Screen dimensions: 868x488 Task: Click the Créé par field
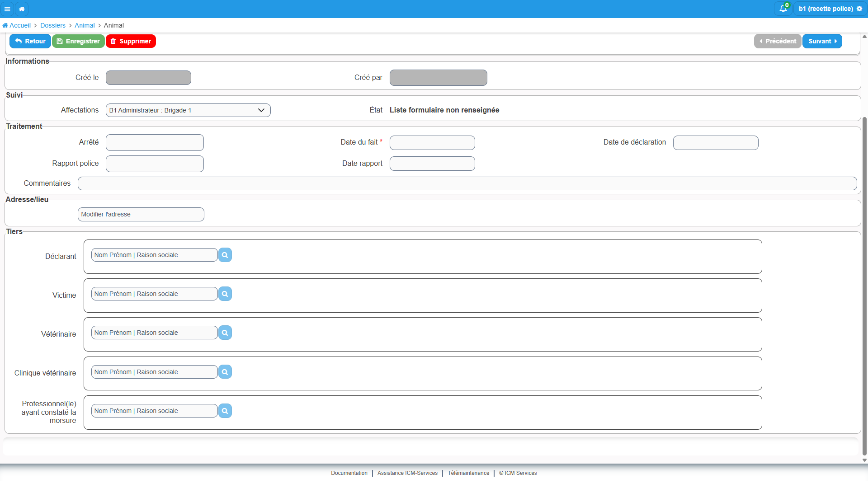pos(439,78)
